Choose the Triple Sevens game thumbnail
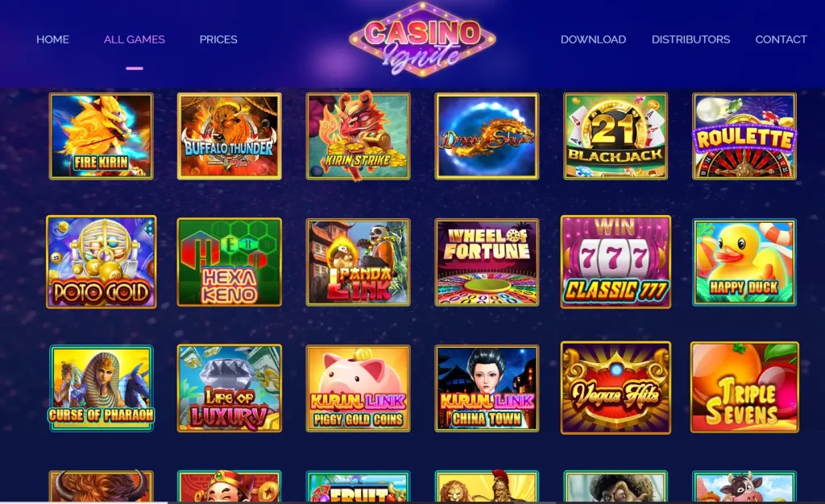825x504 pixels. click(x=744, y=388)
